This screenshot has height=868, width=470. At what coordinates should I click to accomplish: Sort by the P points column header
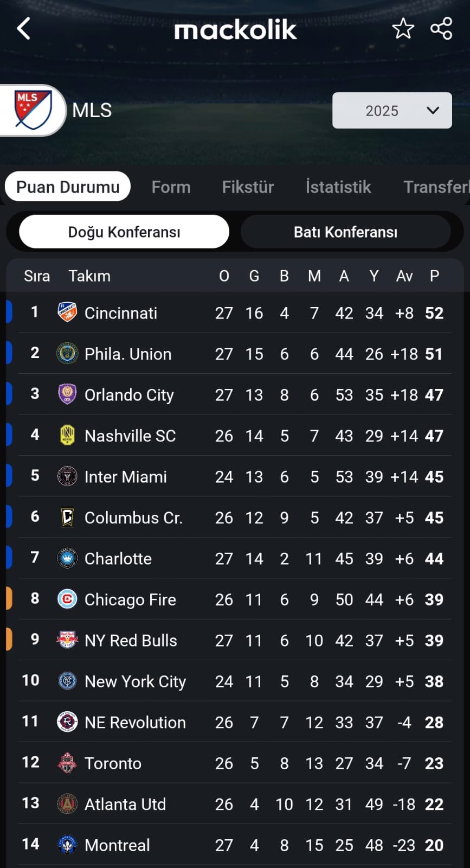[434, 276]
